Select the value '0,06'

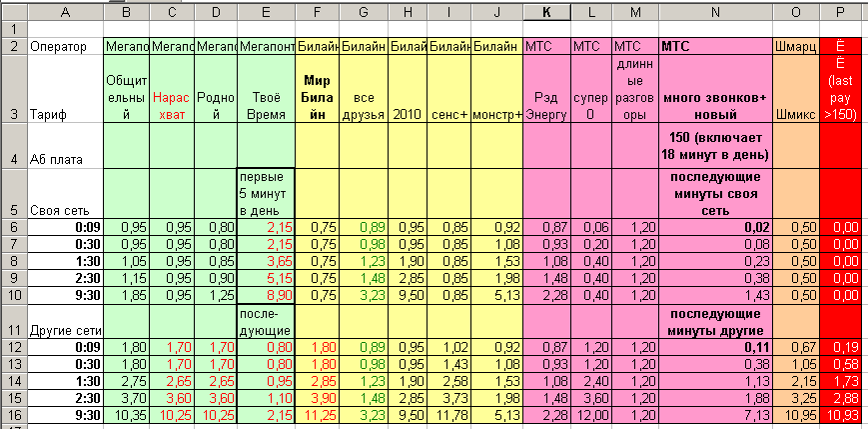point(591,227)
